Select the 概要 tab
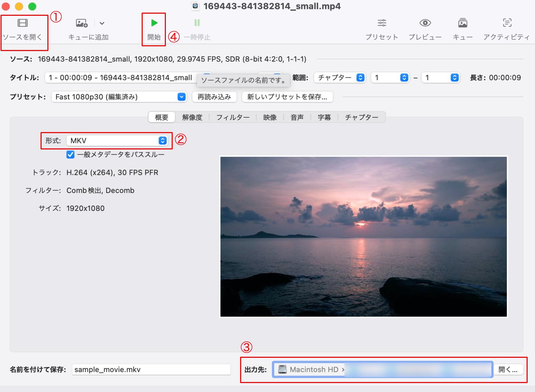This screenshot has width=535, height=392. 162,117
